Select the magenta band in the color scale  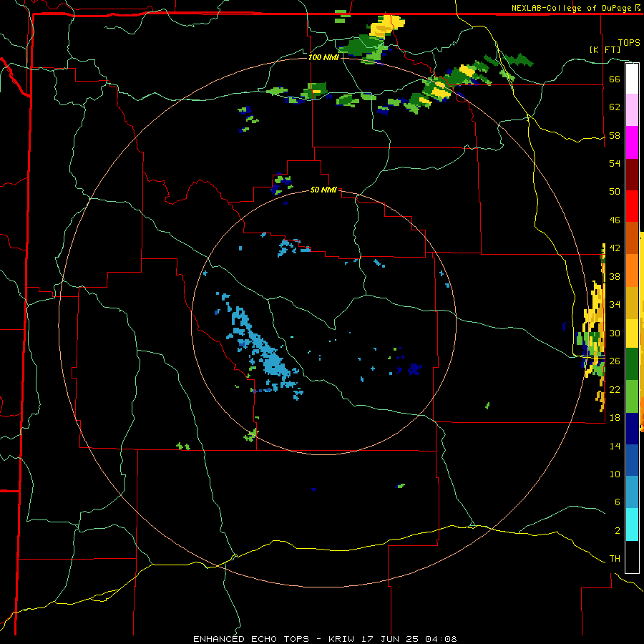tap(632, 142)
